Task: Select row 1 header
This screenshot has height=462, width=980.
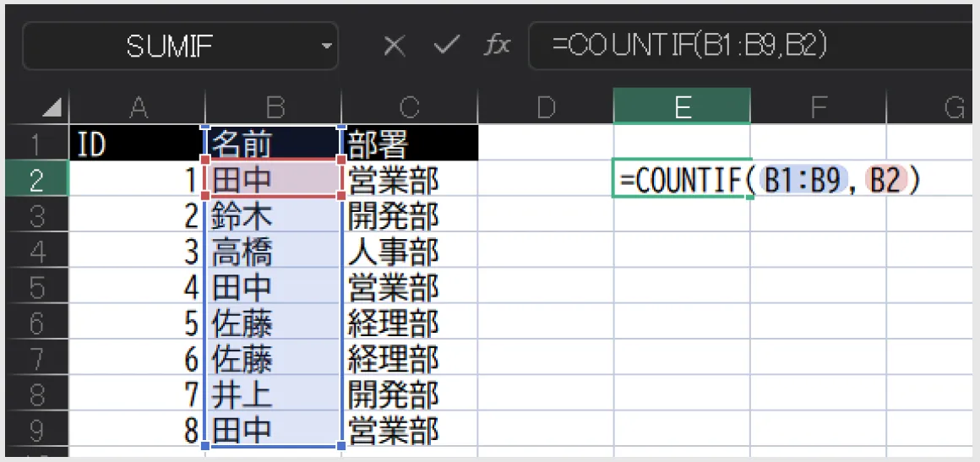Action: tap(36, 144)
